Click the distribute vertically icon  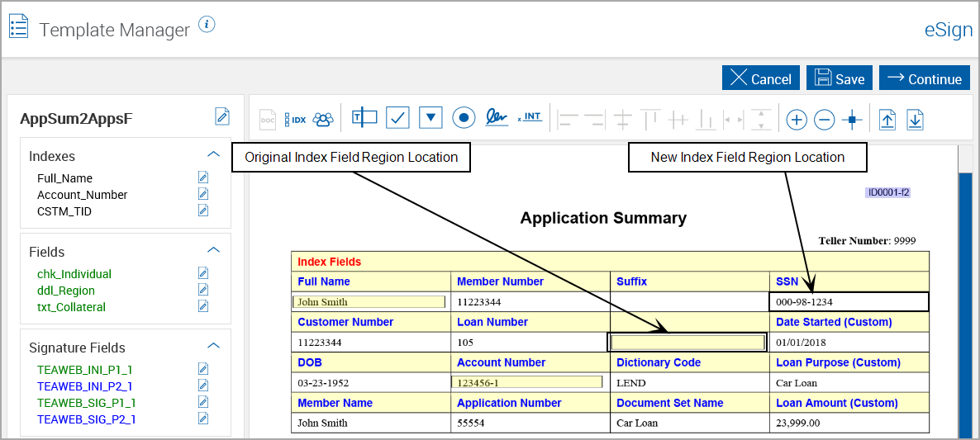761,119
